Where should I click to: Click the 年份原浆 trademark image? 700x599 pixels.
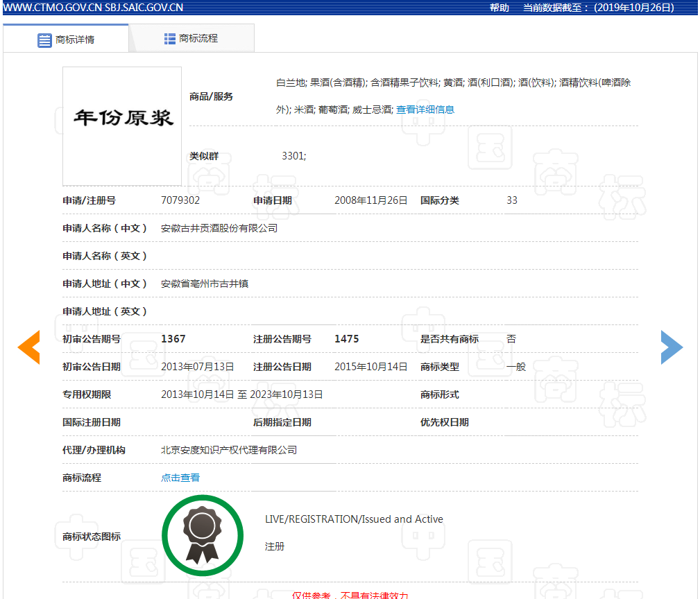(122, 126)
